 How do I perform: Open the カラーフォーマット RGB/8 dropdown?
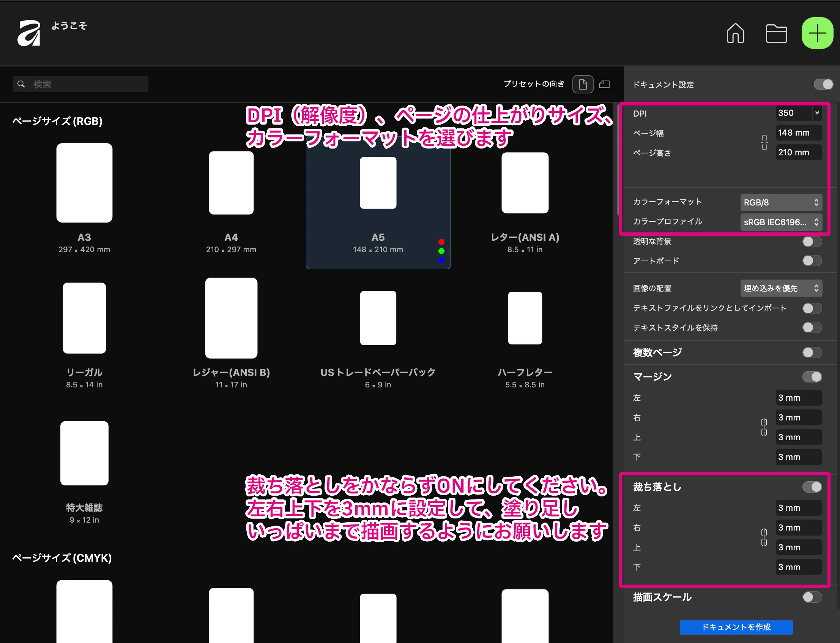(781, 202)
